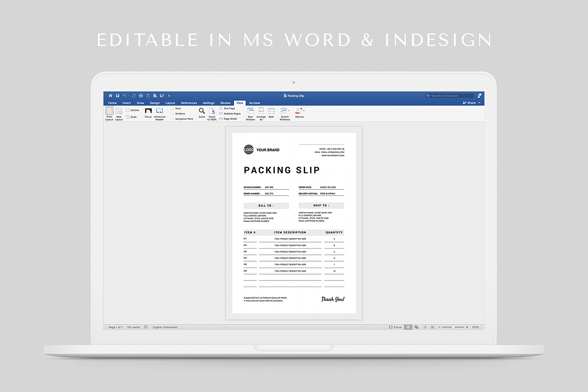Open a New Window
This screenshot has width=588, height=392.
[250, 112]
